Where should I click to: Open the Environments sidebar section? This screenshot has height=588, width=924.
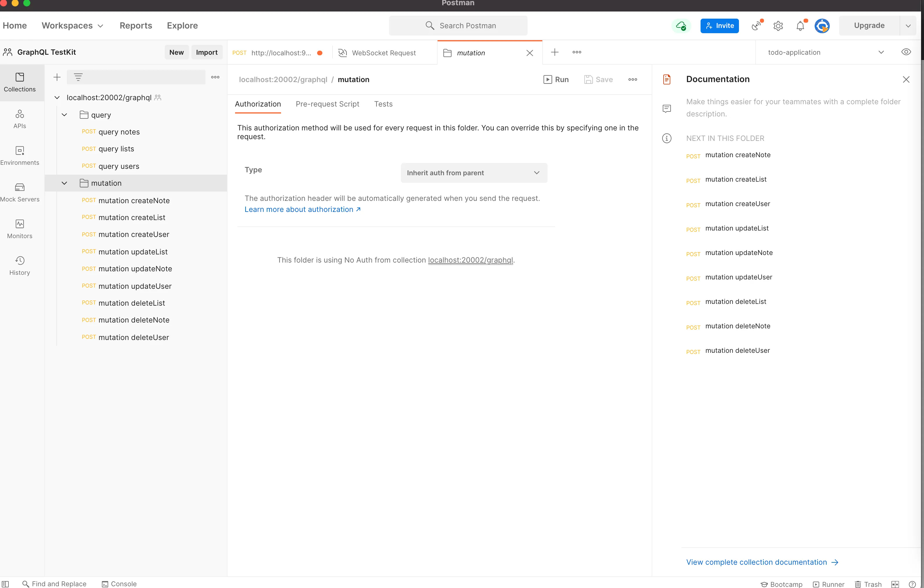point(19,156)
